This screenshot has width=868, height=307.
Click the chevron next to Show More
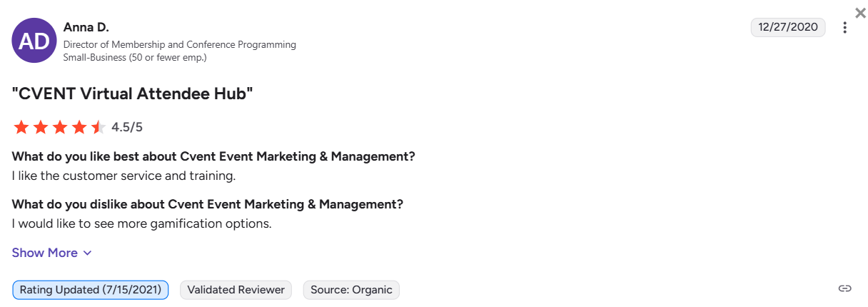88,253
